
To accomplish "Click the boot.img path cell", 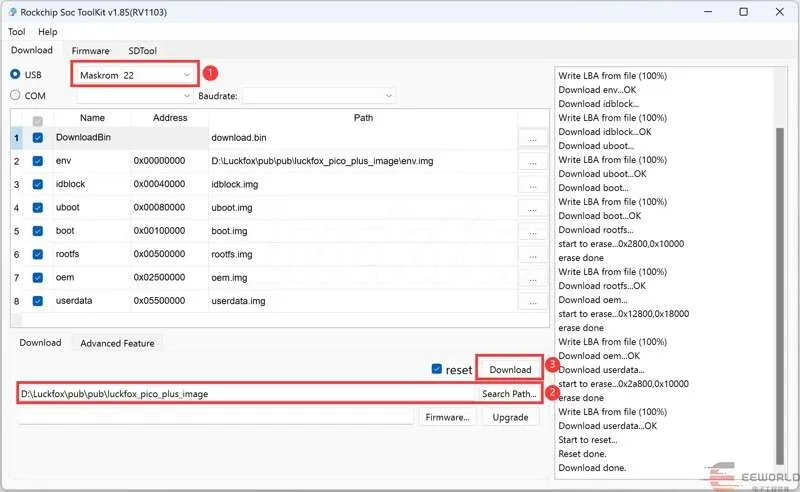I will coord(363,231).
